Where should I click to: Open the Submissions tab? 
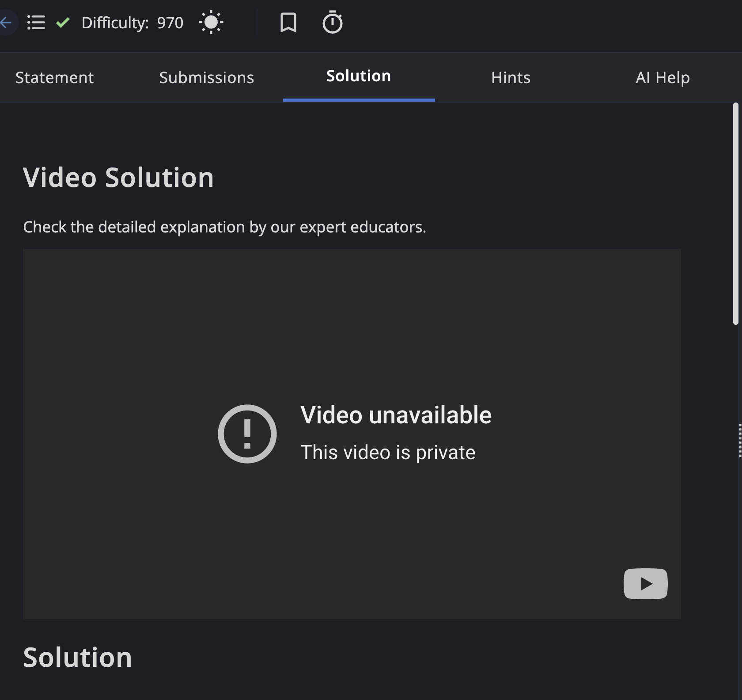click(x=207, y=78)
